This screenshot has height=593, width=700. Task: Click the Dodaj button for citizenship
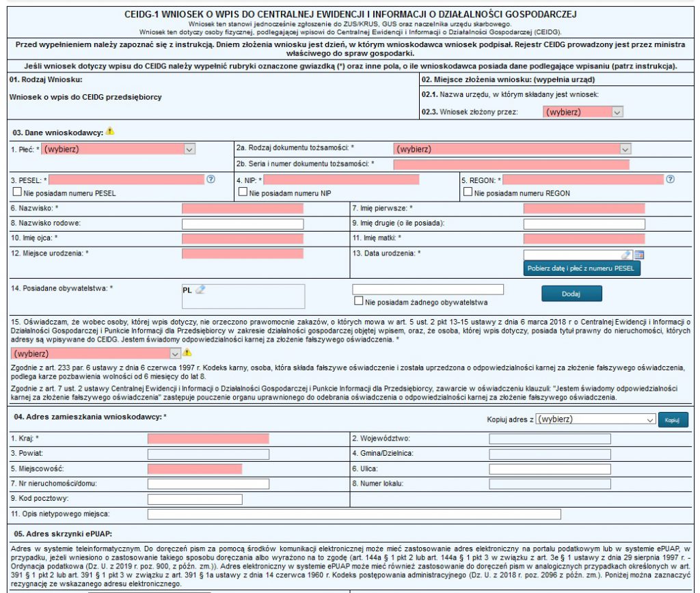[571, 293]
